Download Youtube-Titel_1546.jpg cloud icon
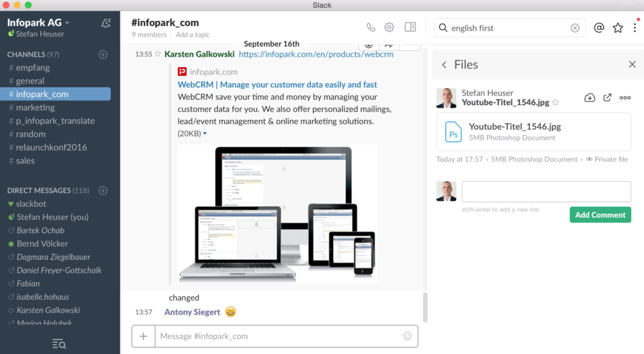644x354 pixels. pos(590,97)
